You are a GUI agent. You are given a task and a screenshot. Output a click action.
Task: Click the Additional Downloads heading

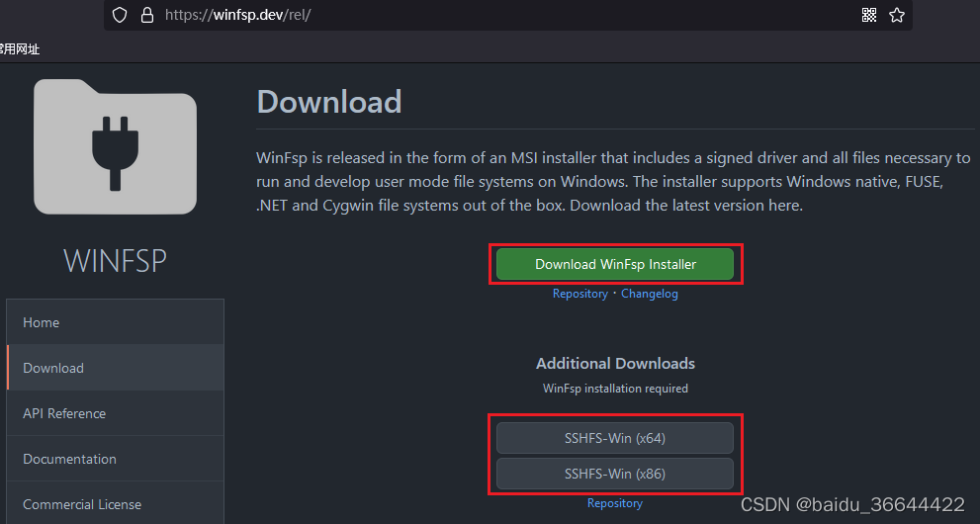coord(615,364)
